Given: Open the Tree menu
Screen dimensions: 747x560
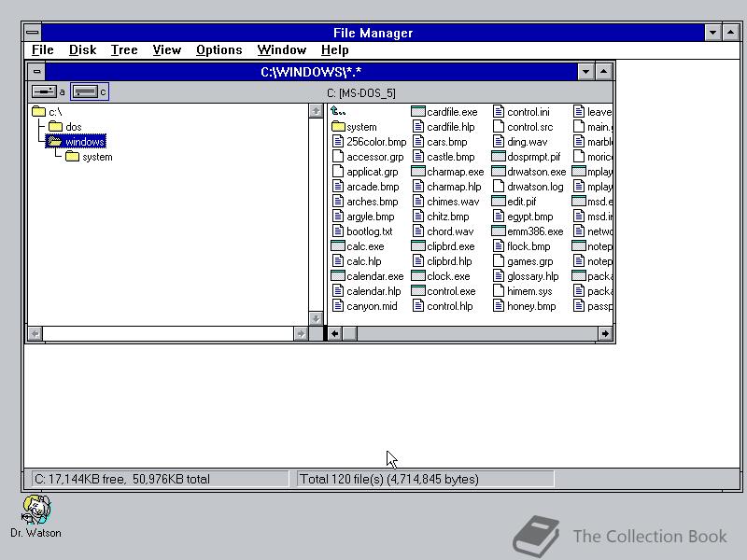Looking at the screenshot, I should [124, 50].
